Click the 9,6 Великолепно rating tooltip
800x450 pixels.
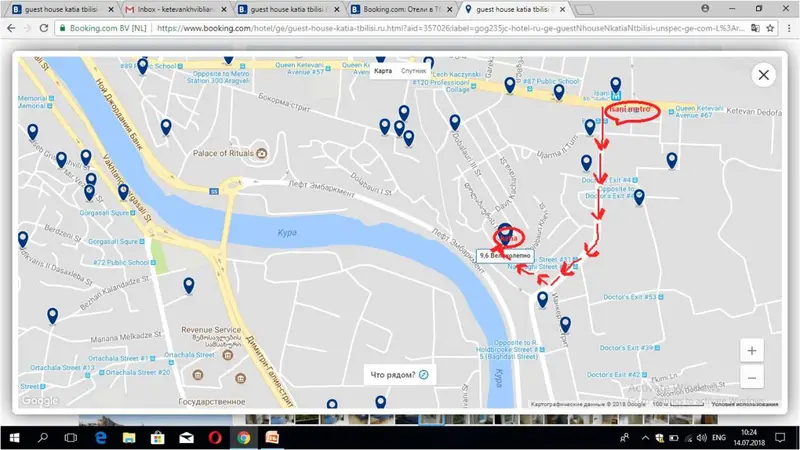505,256
